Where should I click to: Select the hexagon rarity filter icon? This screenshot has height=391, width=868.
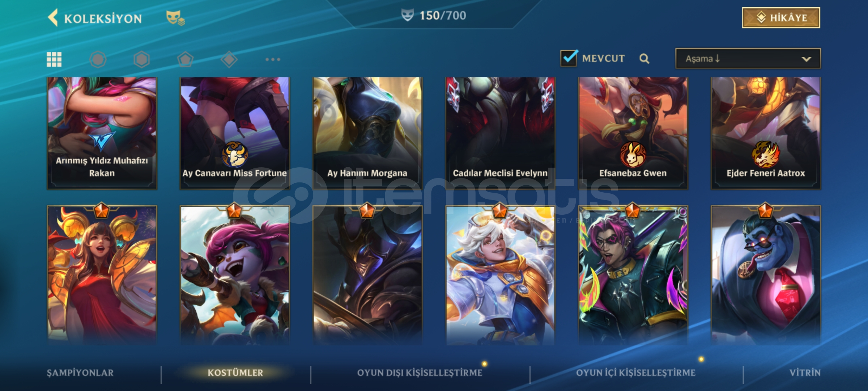point(141,59)
